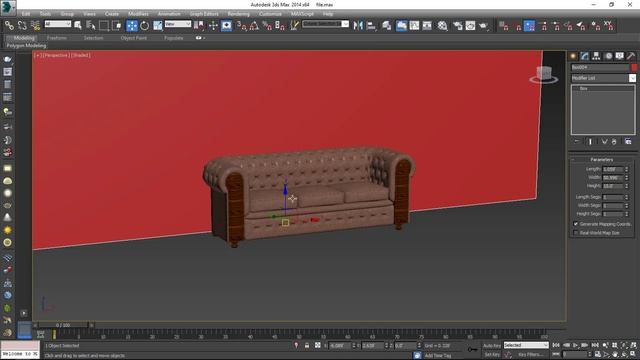The image size is (640, 360).
Task: Open the Create menu
Action: [x=111, y=14]
